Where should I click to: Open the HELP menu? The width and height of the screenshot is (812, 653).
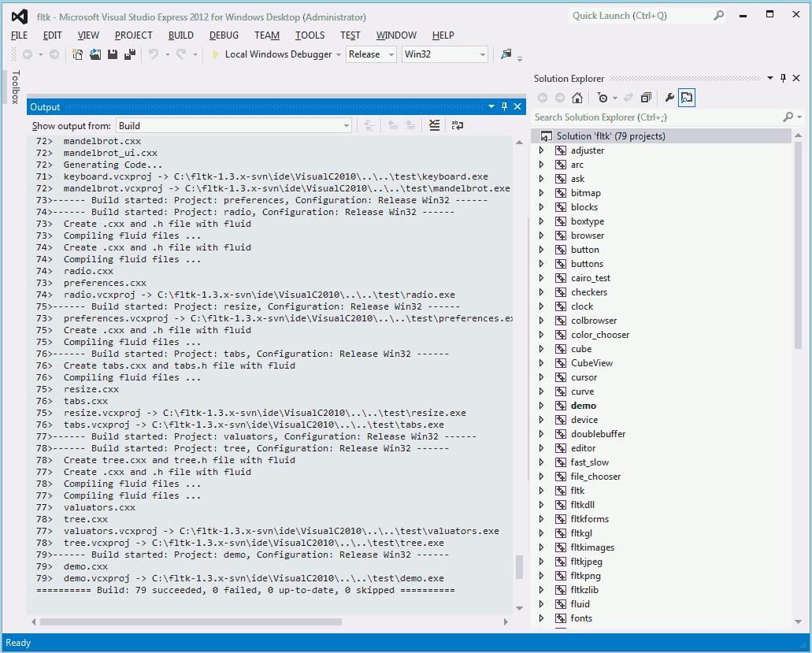pos(443,35)
